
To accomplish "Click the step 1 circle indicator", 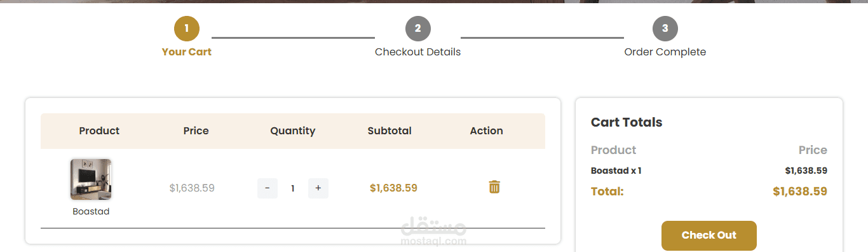I will pos(187,28).
